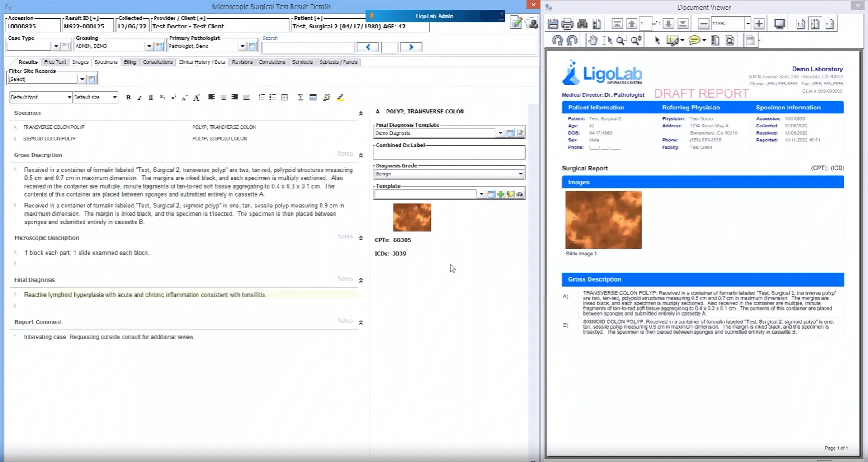Select the arrow pointer tool

pyautogui.click(x=657, y=41)
